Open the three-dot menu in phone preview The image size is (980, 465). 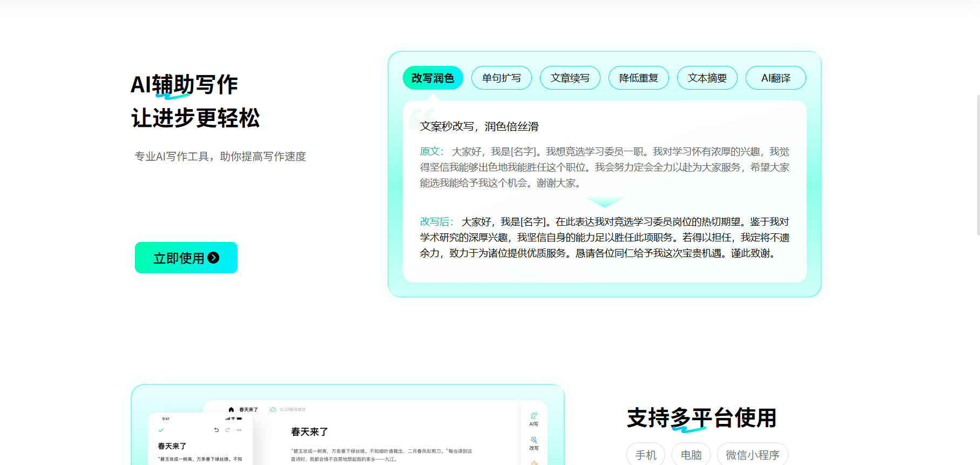[x=239, y=430]
